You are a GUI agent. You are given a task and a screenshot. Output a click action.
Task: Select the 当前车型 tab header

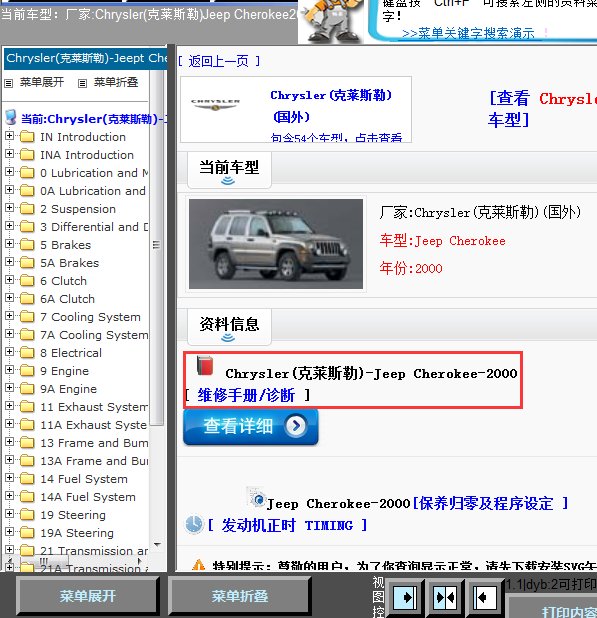pos(229,169)
